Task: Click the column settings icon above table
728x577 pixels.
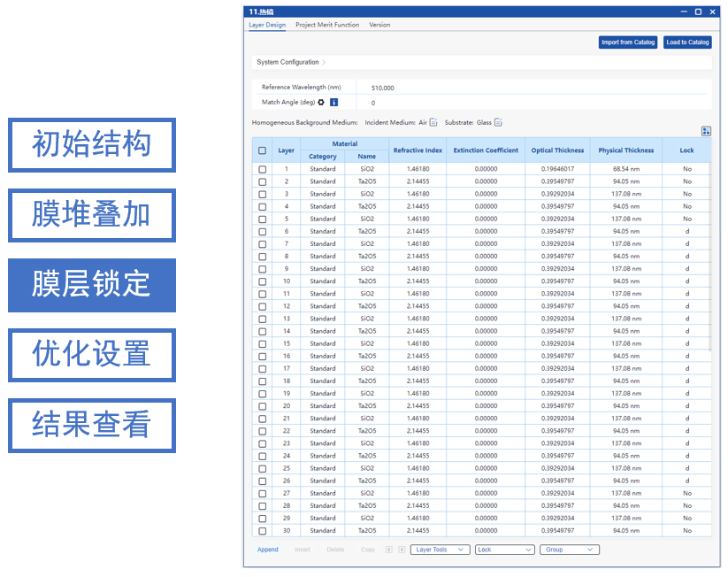Action: point(706,131)
